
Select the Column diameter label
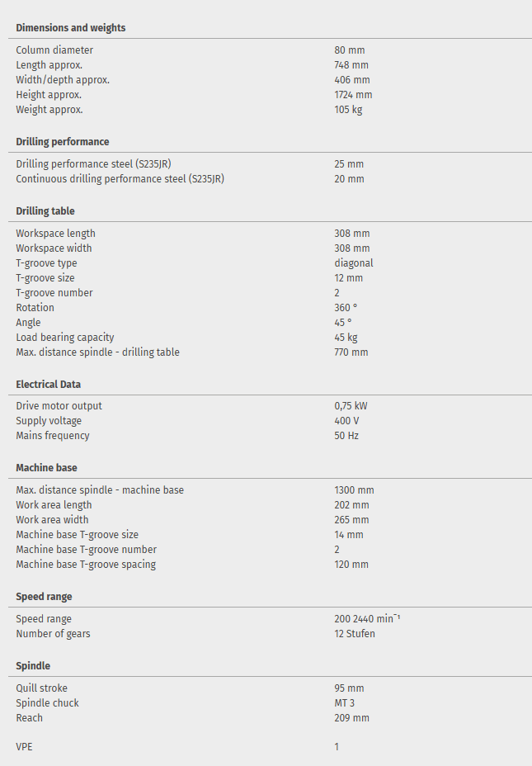pyautogui.click(x=54, y=50)
